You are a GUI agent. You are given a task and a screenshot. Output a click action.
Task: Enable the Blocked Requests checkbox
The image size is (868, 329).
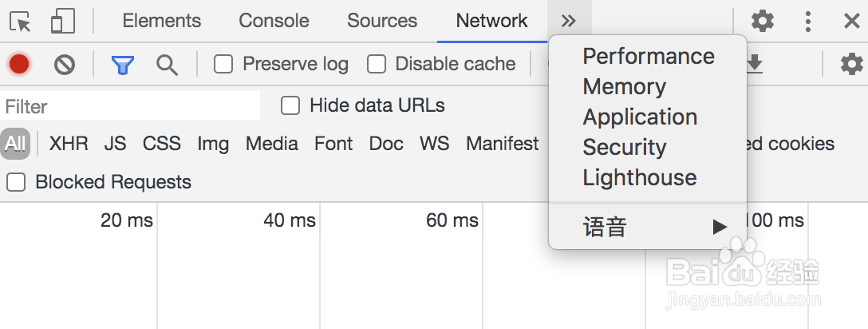point(16,182)
